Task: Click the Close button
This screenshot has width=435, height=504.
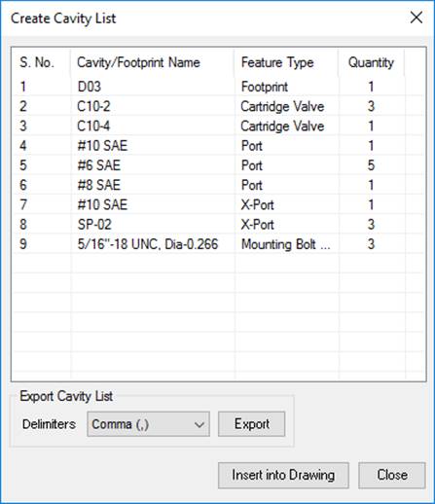Action: [392, 475]
